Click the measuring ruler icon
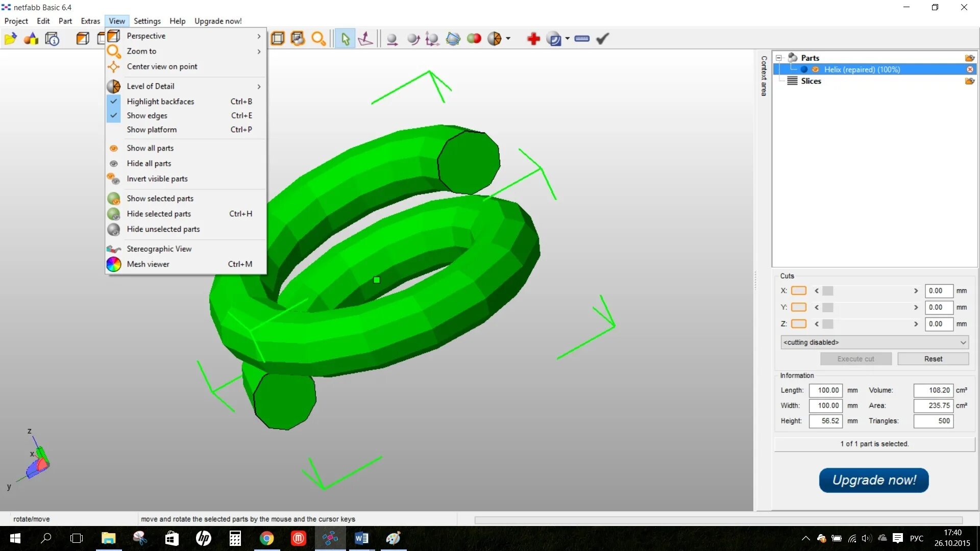The image size is (980, 551). coord(581,39)
